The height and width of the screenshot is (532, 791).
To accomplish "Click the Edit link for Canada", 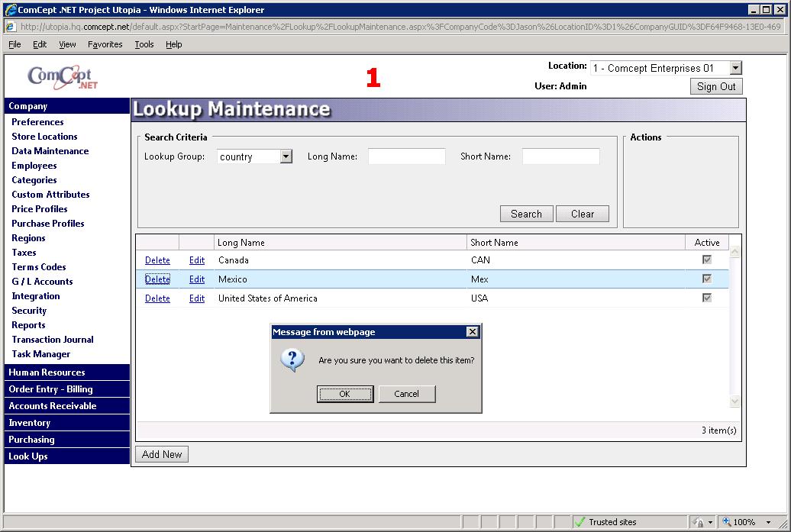I will [x=197, y=260].
